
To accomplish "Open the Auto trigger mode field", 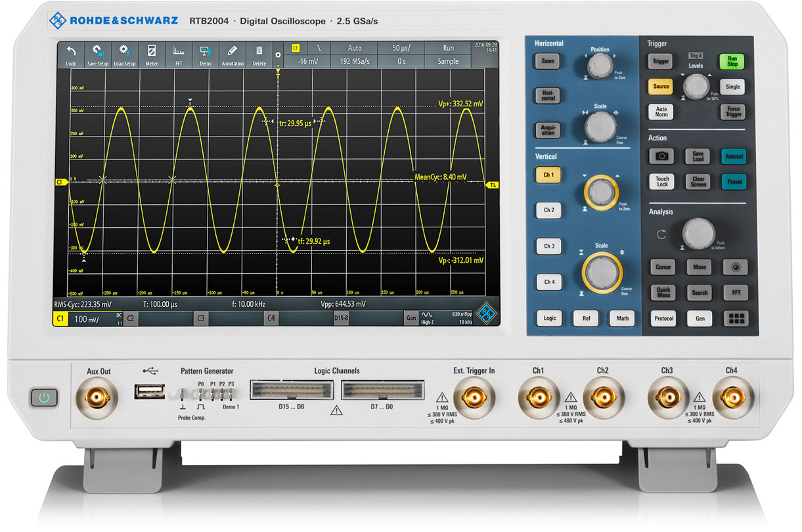I will point(355,48).
